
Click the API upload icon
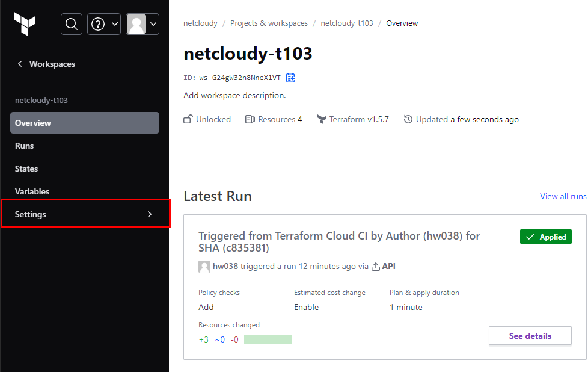(376, 267)
